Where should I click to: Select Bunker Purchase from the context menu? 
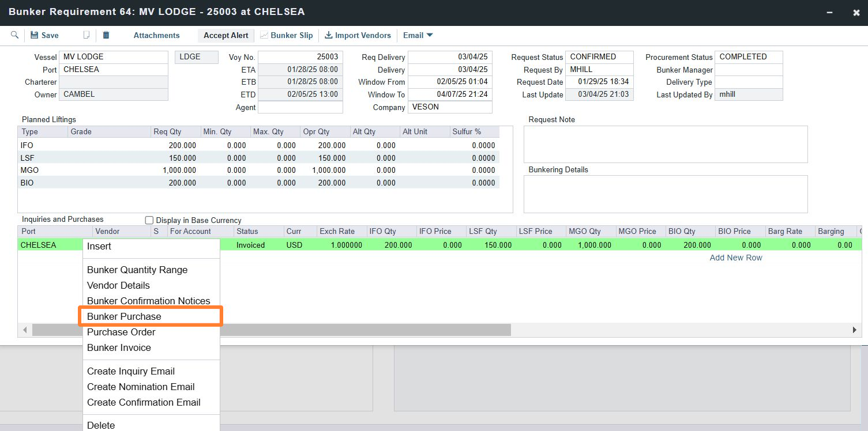point(123,316)
